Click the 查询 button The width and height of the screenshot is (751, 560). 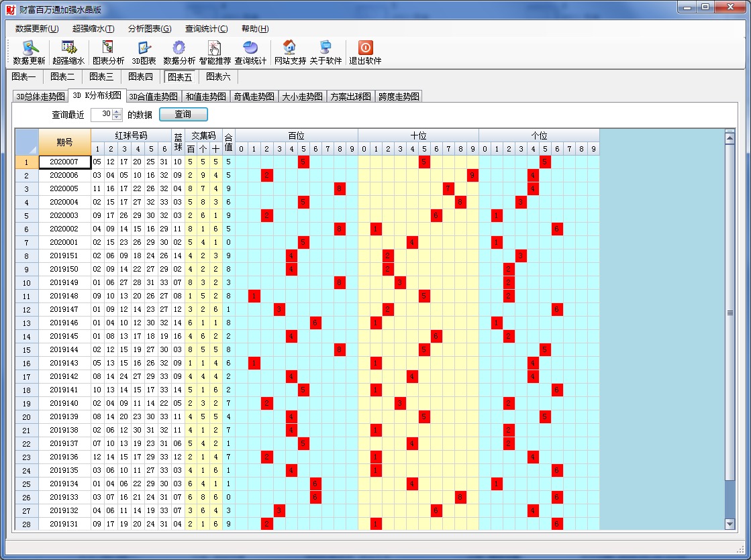[x=183, y=115]
